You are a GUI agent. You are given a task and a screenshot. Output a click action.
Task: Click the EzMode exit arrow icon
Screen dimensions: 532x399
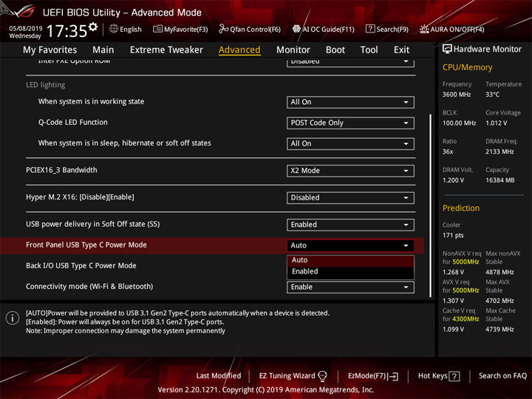click(393, 376)
